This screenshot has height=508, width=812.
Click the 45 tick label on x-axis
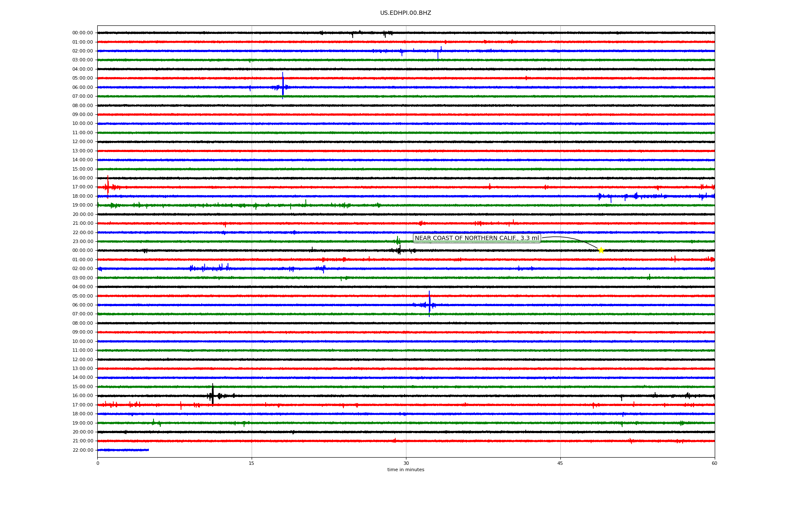560,463
